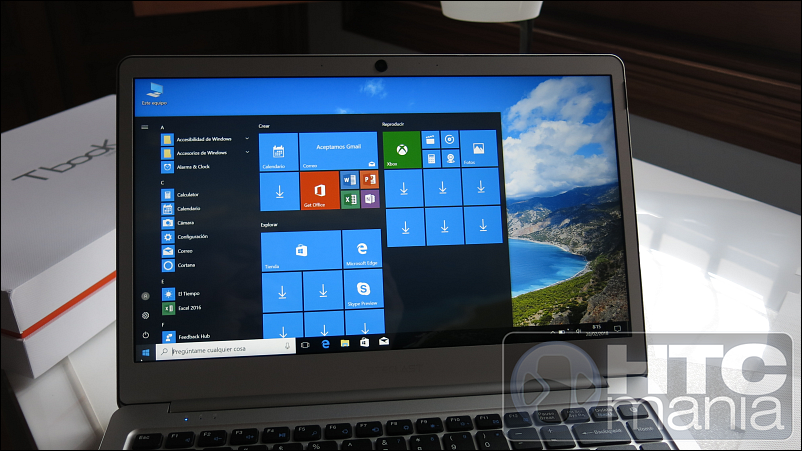Open the OneNote tile
This screenshot has height=451, width=802.
coord(370,198)
